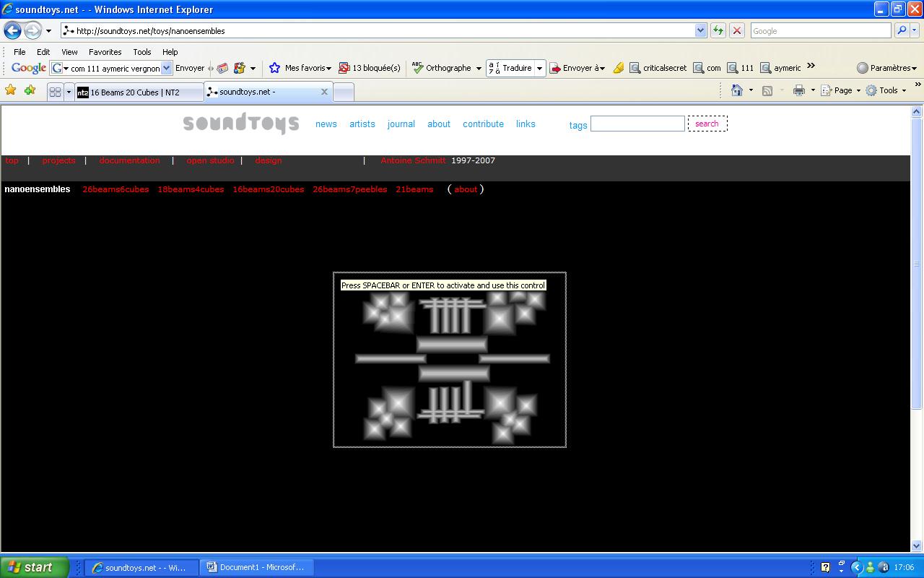Refresh the page with the green arrows icon
Viewport: 924px width, 578px height.
[x=718, y=30]
